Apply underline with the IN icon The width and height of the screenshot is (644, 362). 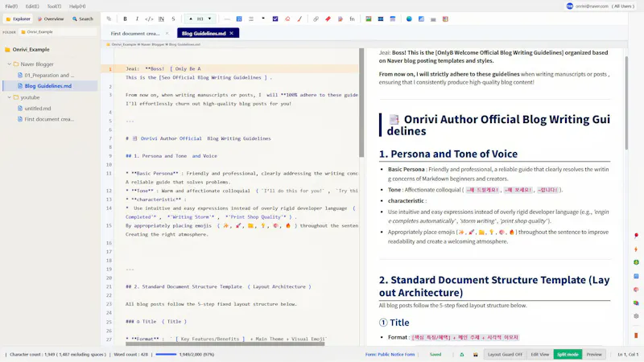coord(162,19)
